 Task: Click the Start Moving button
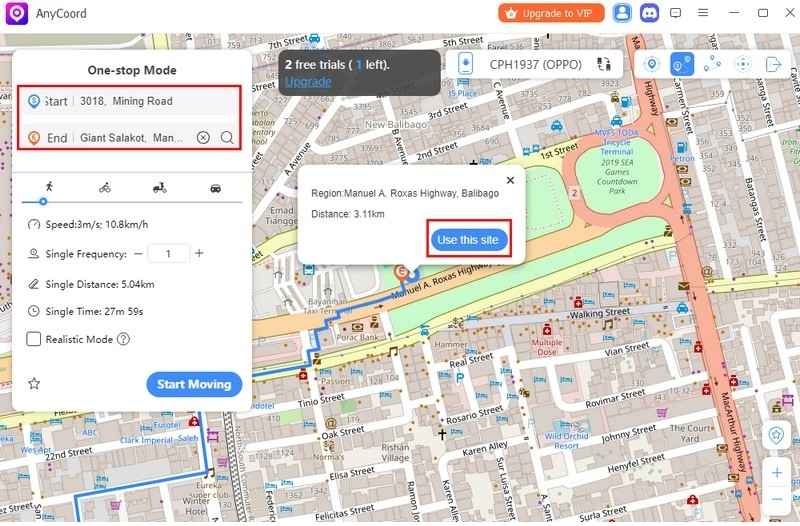(x=194, y=384)
